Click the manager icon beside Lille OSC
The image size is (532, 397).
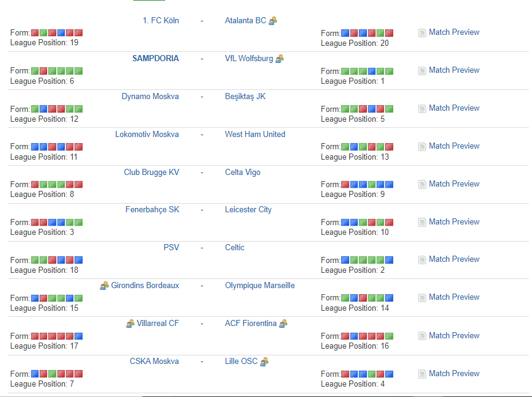[264, 362]
